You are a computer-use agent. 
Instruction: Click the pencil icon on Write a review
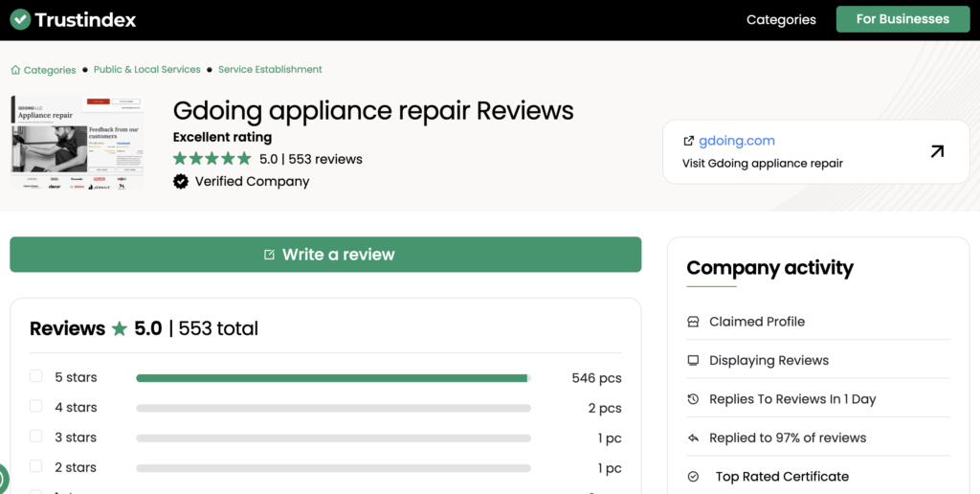click(269, 255)
